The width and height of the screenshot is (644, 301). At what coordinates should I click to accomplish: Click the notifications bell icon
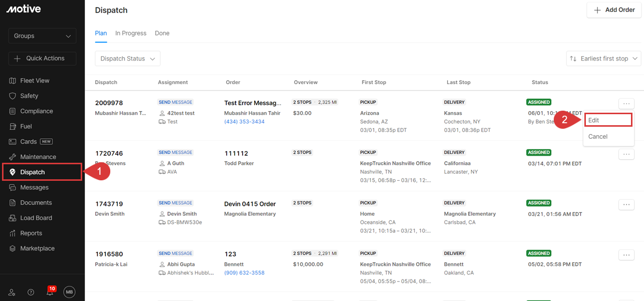click(50, 292)
